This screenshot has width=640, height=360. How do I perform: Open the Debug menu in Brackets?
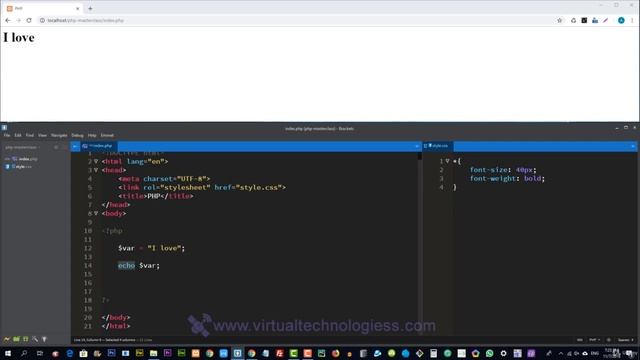(77, 136)
